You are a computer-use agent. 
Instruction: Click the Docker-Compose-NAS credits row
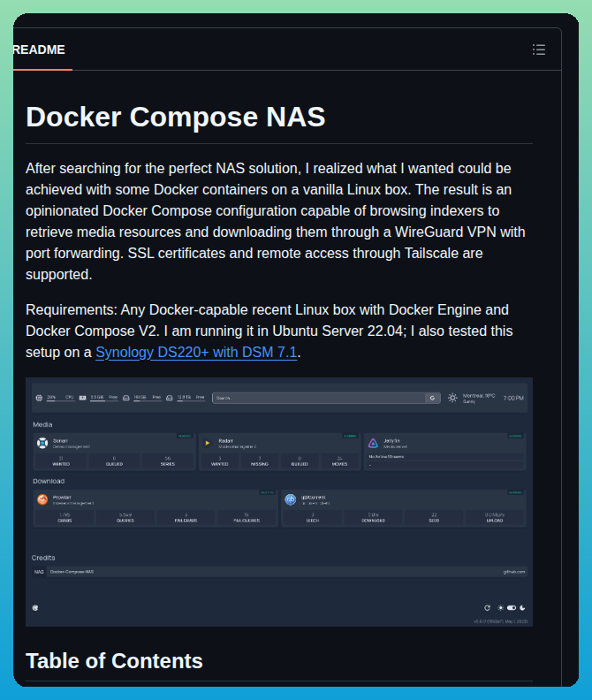tap(280, 572)
